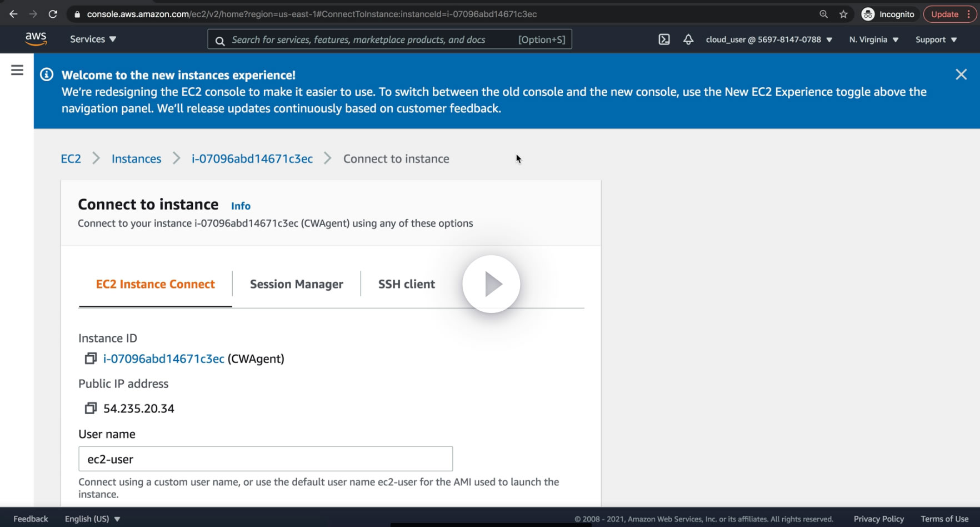Viewport: 980px width, 527px height.
Task: Open the Services dropdown menu
Action: pos(93,39)
